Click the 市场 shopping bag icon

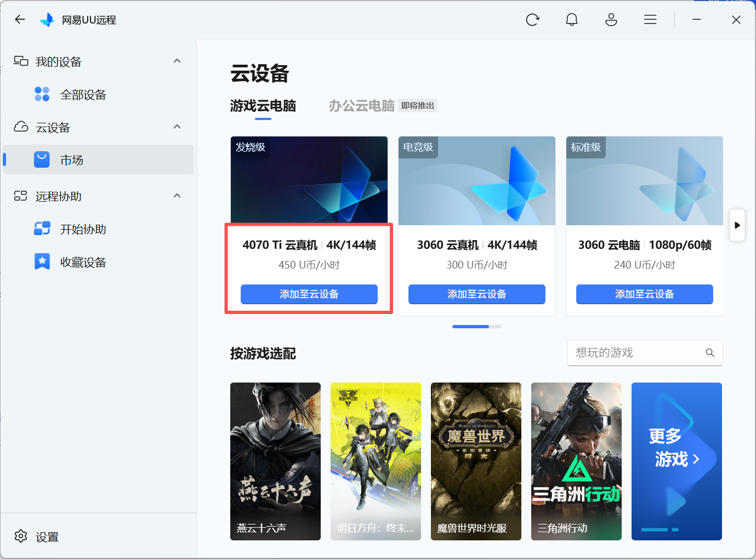click(42, 159)
